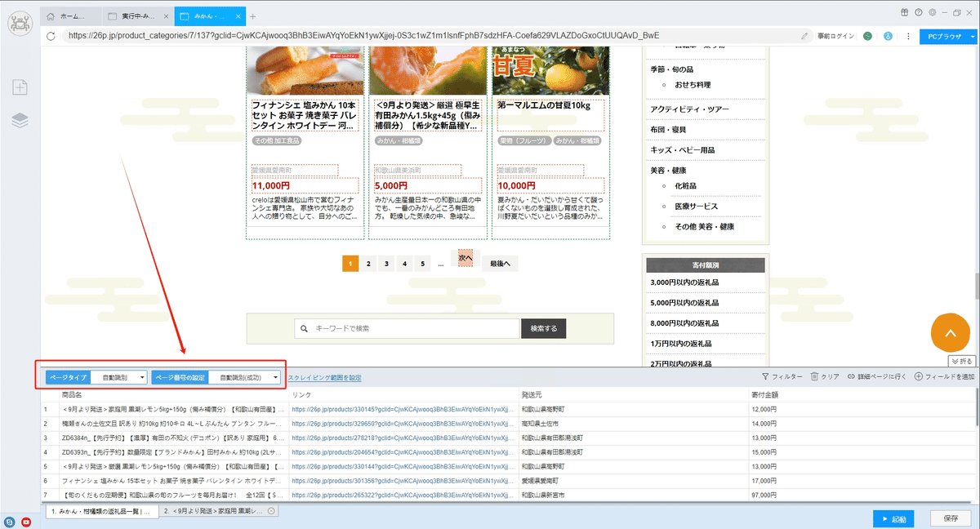The image size is (980, 529).
Task: Go to pagination page 5
Action: click(422, 264)
